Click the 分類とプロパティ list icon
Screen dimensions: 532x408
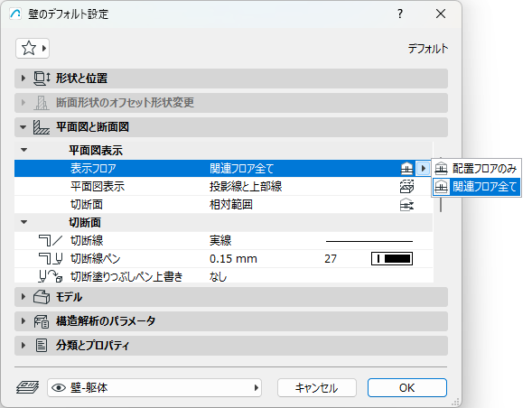pyautogui.click(x=42, y=346)
